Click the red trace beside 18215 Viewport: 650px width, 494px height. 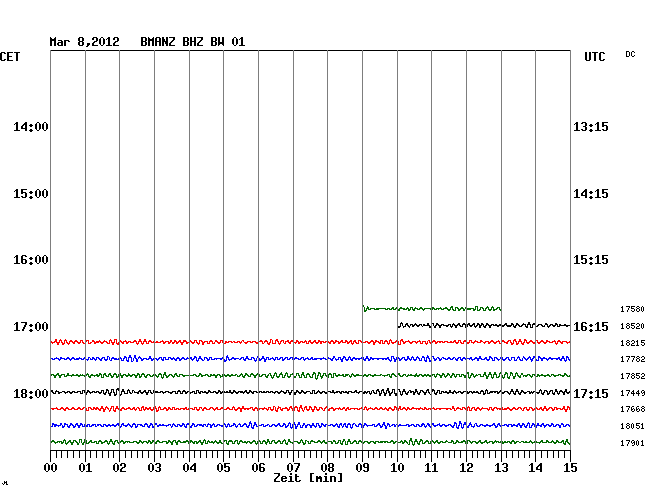coord(310,342)
